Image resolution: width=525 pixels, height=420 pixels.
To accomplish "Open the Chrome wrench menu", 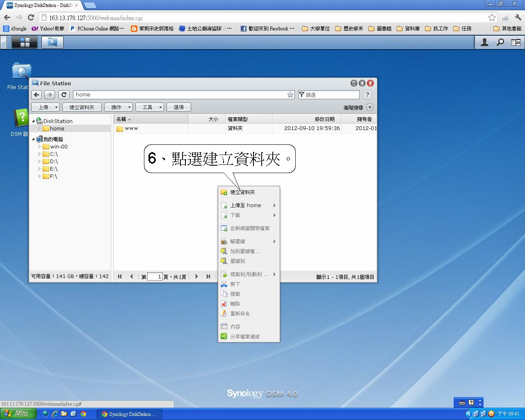I will point(518,18).
